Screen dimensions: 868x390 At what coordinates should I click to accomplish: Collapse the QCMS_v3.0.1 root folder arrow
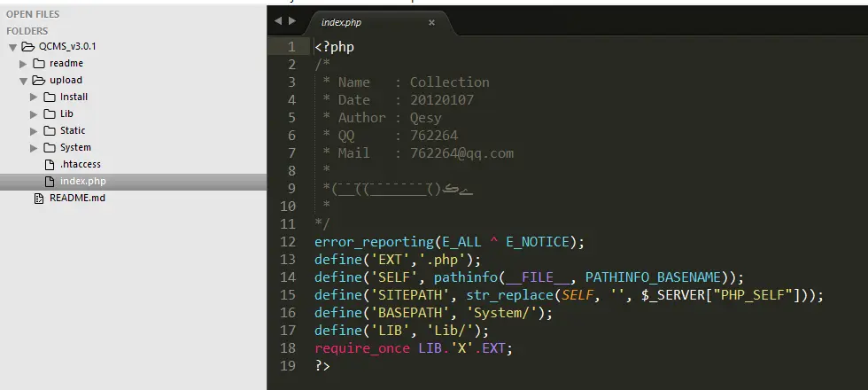tap(12, 47)
